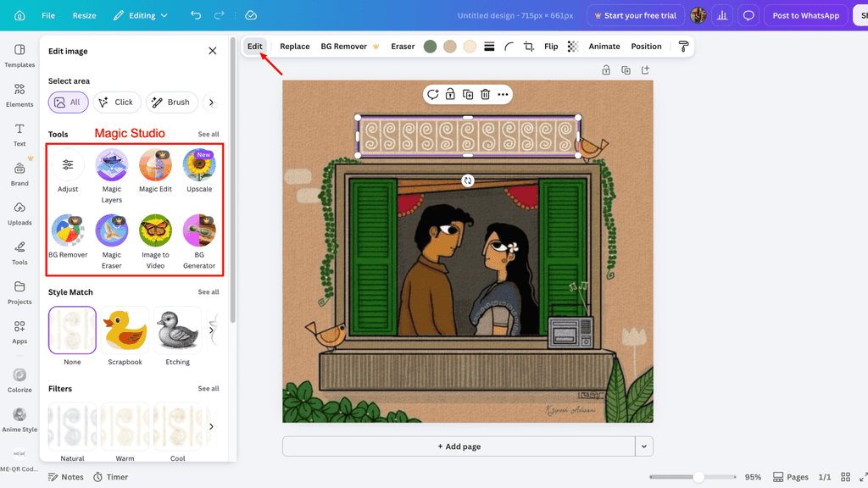Select the Click area option
This screenshot has width=868, height=488.
click(x=117, y=103)
